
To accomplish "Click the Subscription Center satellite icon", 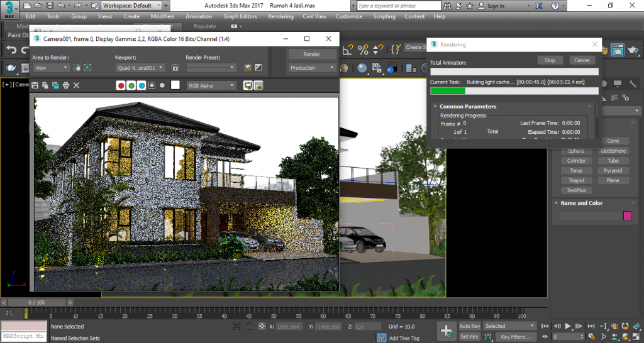I will [459, 6].
